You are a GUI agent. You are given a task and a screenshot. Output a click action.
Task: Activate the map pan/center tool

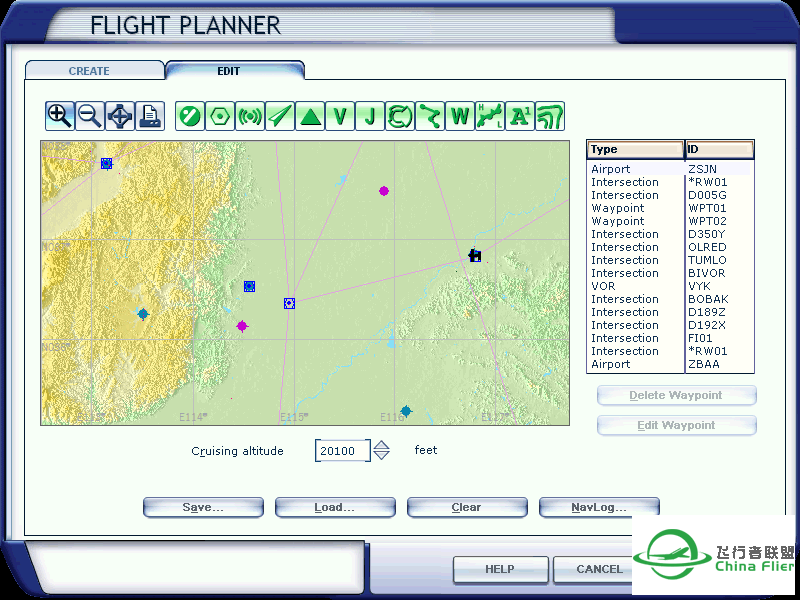click(x=119, y=116)
